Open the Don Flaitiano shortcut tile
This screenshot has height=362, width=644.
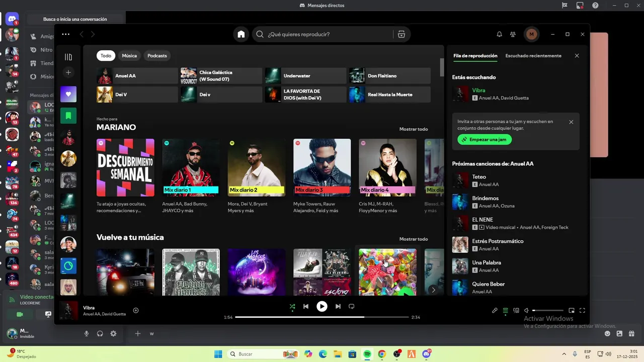click(x=389, y=76)
